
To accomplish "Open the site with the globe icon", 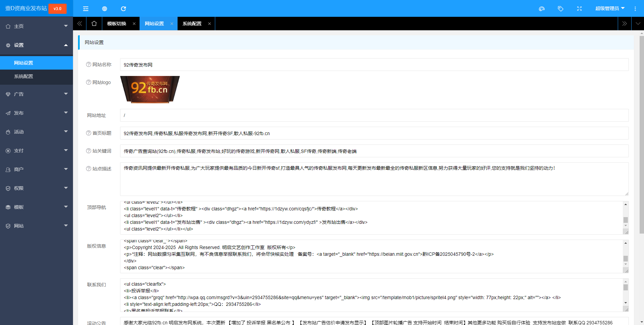I will pos(104,8).
